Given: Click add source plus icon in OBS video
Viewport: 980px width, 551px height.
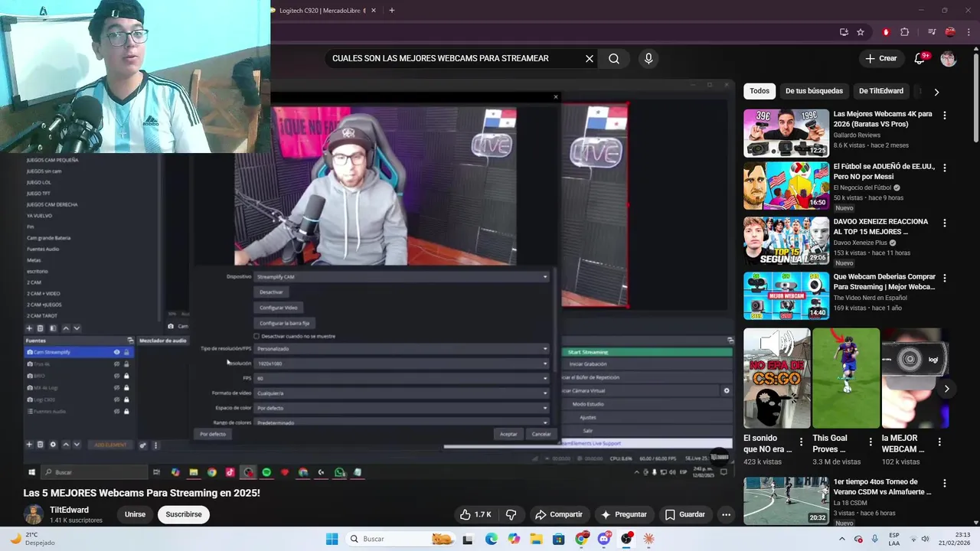Looking at the screenshot, I should coord(29,445).
